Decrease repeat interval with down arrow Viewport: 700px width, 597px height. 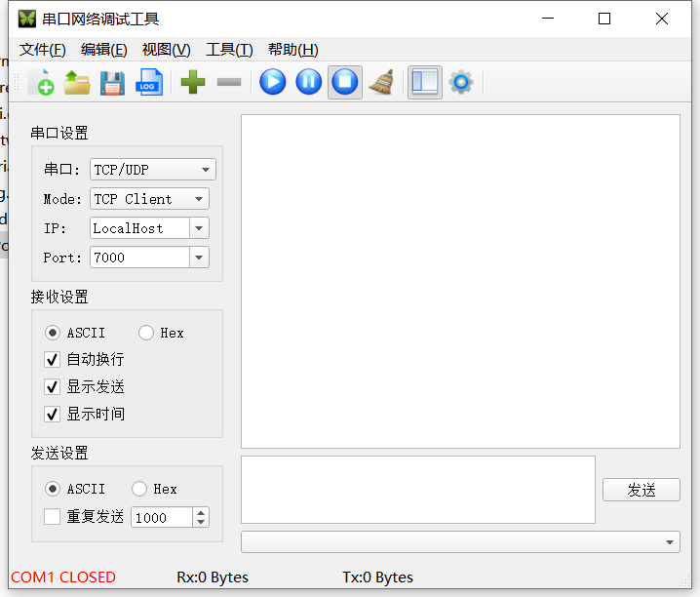click(x=201, y=522)
